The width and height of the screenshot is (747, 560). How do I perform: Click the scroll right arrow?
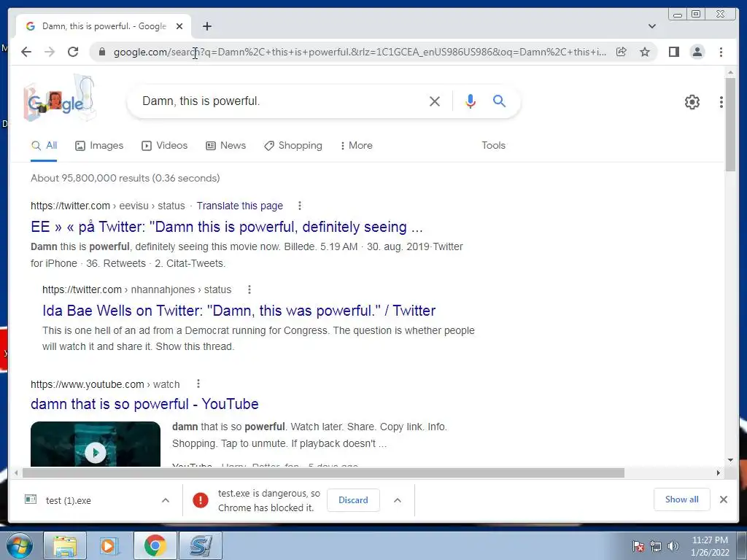pyautogui.click(x=719, y=472)
